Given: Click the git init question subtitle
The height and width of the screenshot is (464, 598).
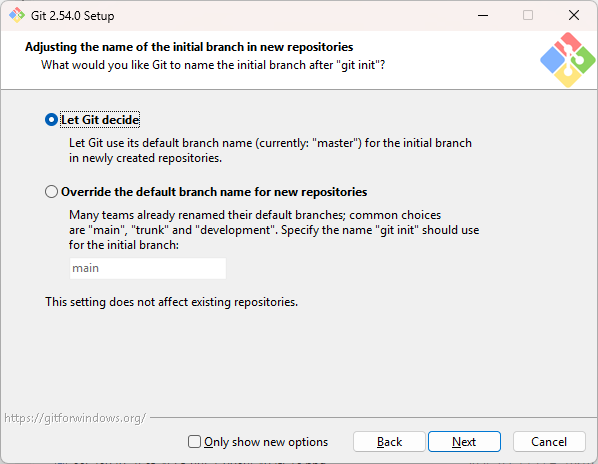Looking at the screenshot, I should (213, 65).
